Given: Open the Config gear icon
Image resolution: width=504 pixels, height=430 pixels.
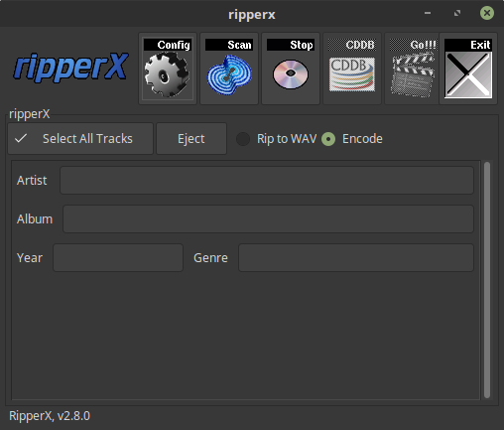Looking at the screenshot, I should click(x=168, y=69).
